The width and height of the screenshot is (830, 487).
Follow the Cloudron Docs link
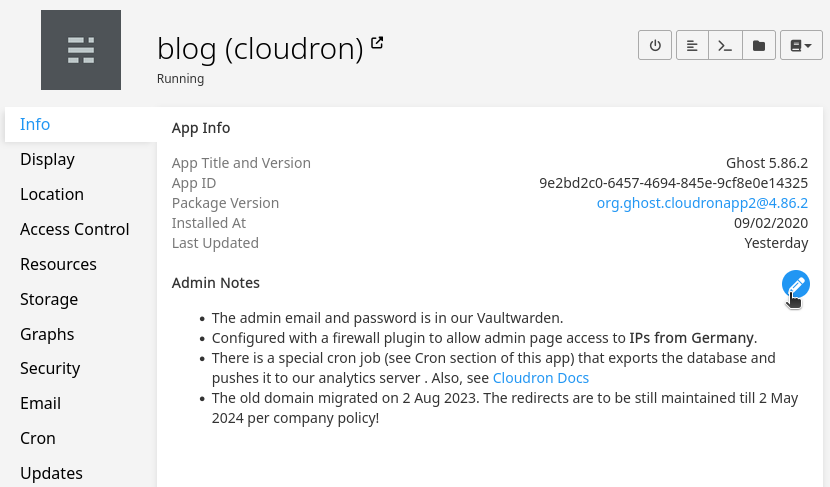click(x=541, y=378)
